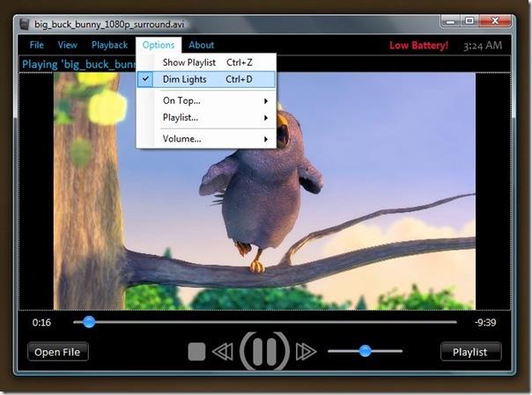The height and width of the screenshot is (395, 532).
Task: Click the Playing 'big_buck_bunny status text
Action: (78, 64)
